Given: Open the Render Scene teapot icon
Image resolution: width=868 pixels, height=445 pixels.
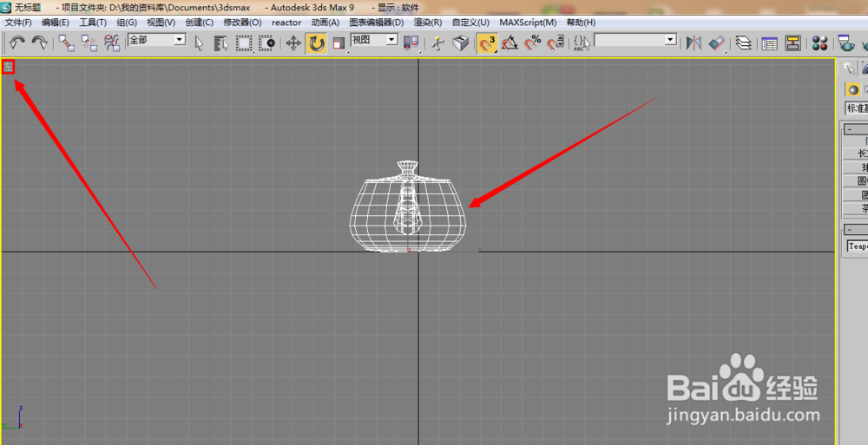Looking at the screenshot, I should click(845, 43).
